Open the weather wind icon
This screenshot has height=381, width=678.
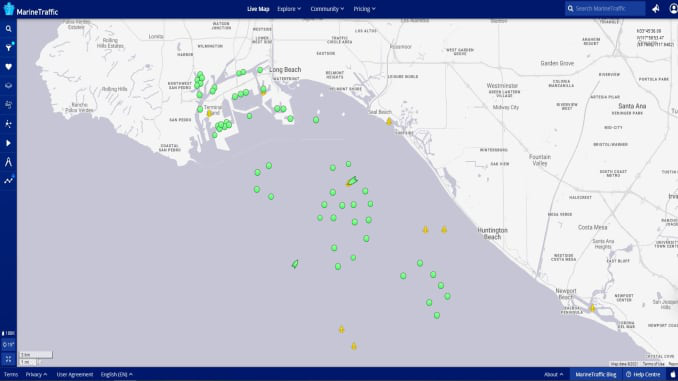tap(8, 105)
